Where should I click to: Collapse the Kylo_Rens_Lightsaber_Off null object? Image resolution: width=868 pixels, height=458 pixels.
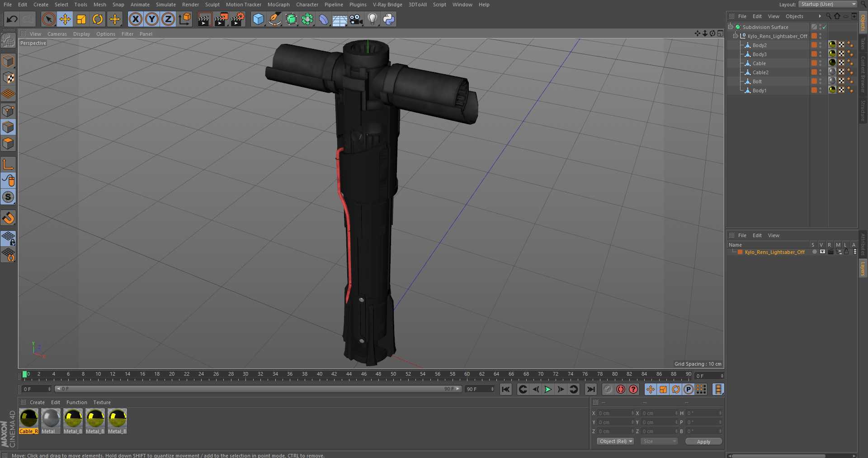coord(735,36)
